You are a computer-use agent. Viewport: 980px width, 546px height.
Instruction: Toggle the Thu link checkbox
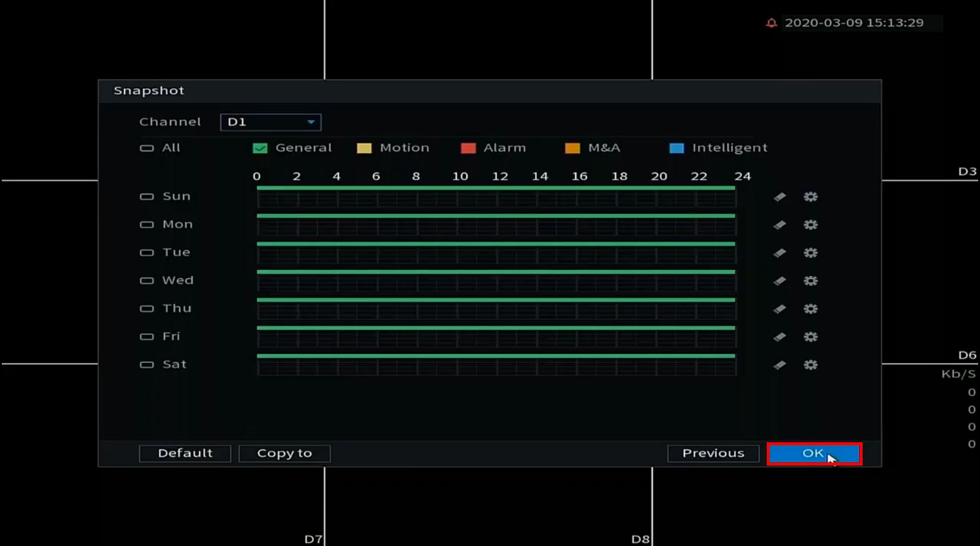[x=147, y=309]
